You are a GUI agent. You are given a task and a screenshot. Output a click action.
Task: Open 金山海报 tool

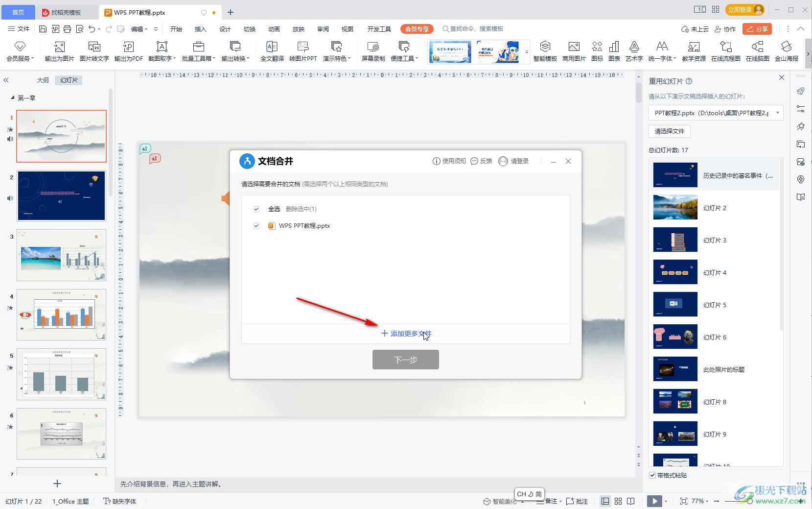[786, 51]
